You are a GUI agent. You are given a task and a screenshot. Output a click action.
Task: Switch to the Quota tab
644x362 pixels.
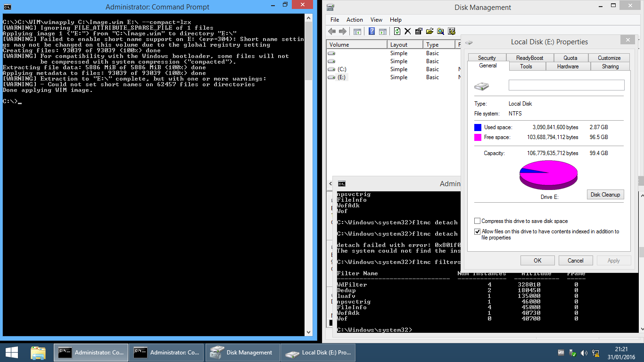570,58
